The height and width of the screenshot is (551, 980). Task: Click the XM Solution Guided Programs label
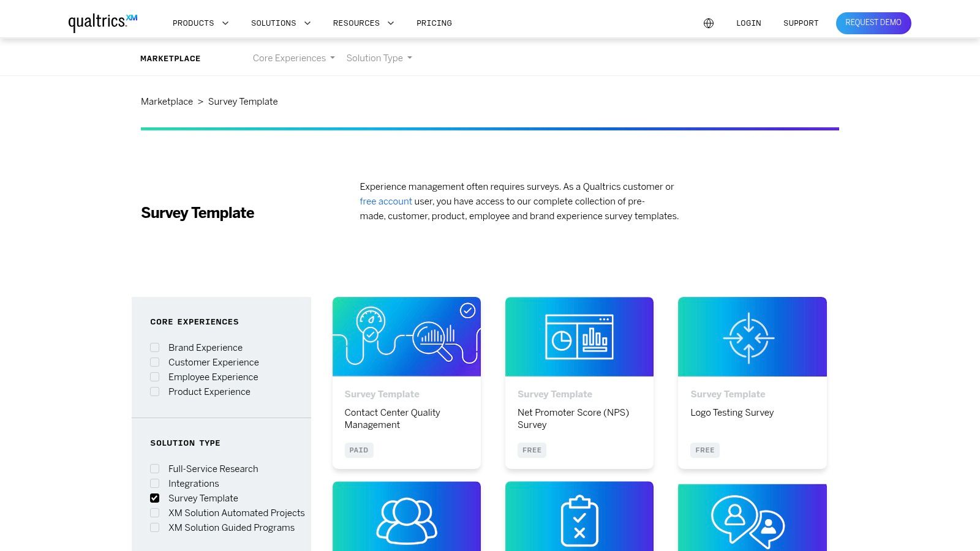[x=232, y=528]
